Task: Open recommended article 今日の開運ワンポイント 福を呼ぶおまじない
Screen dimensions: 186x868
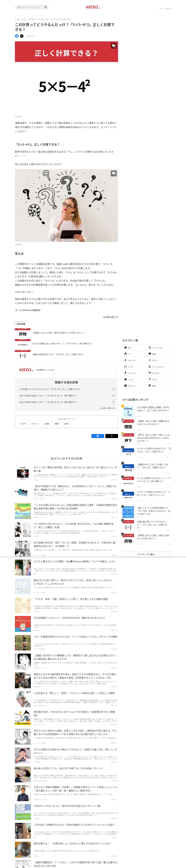Action: click(x=66, y=624)
